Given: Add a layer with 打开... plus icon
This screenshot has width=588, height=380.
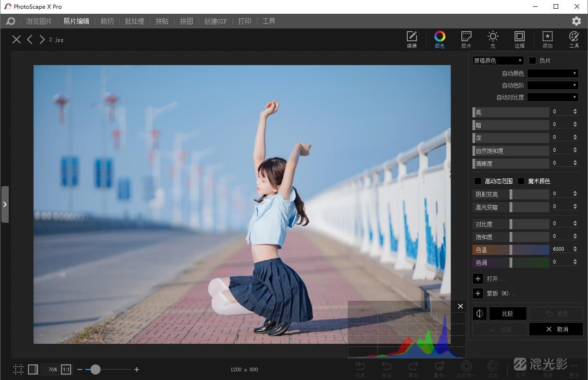Looking at the screenshot, I should tap(478, 279).
